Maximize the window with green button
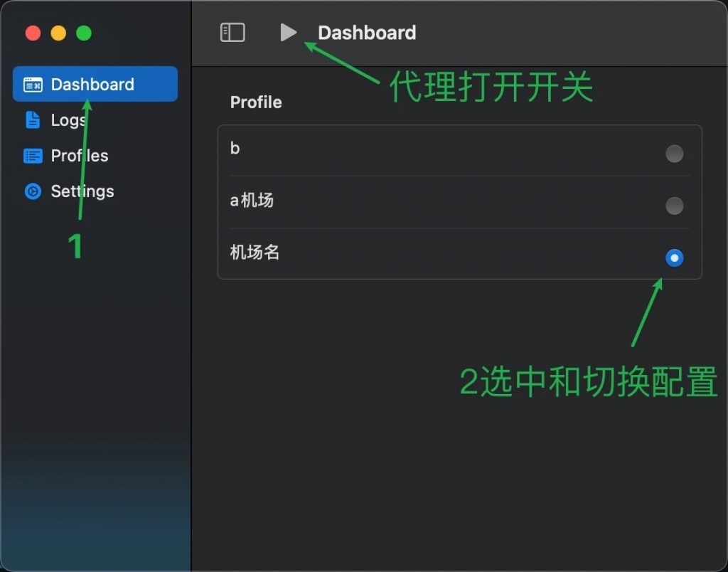Screen dimensions: 728x572 [84, 33]
